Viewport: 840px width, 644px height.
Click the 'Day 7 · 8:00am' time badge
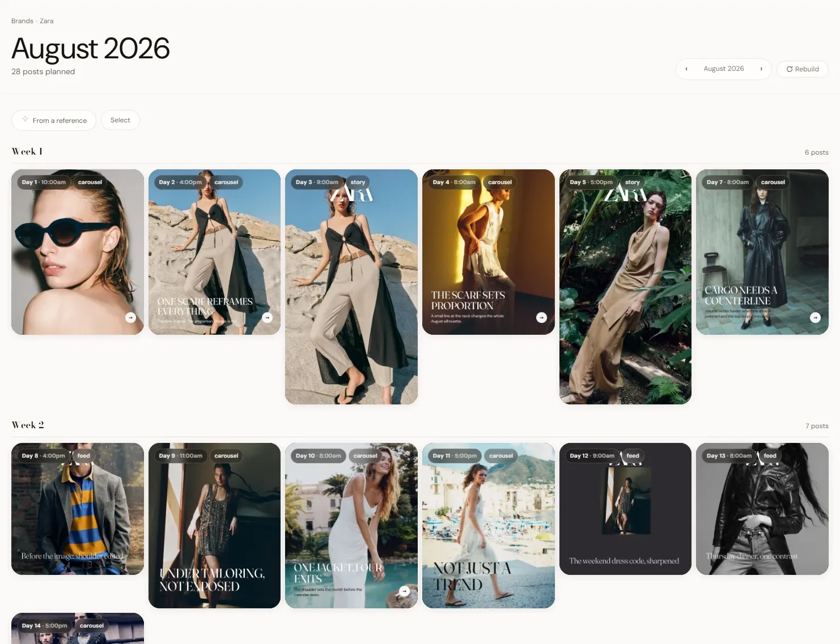(x=728, y=182)
